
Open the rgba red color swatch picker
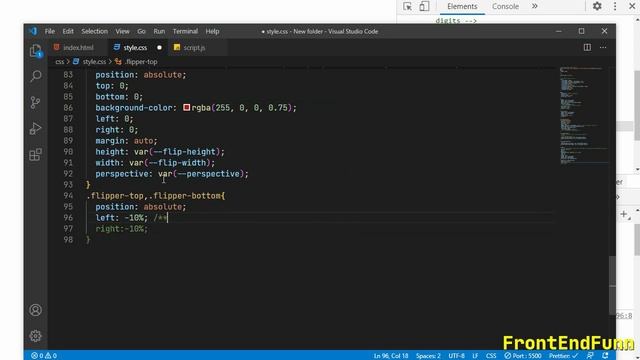(x=187, y=108)
